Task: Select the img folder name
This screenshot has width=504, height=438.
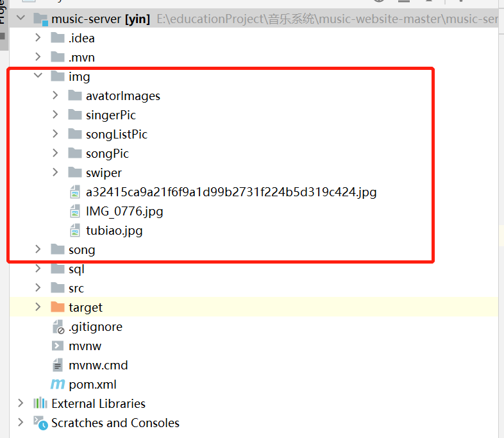Action: pyautogui.click(x=79, y=76)
